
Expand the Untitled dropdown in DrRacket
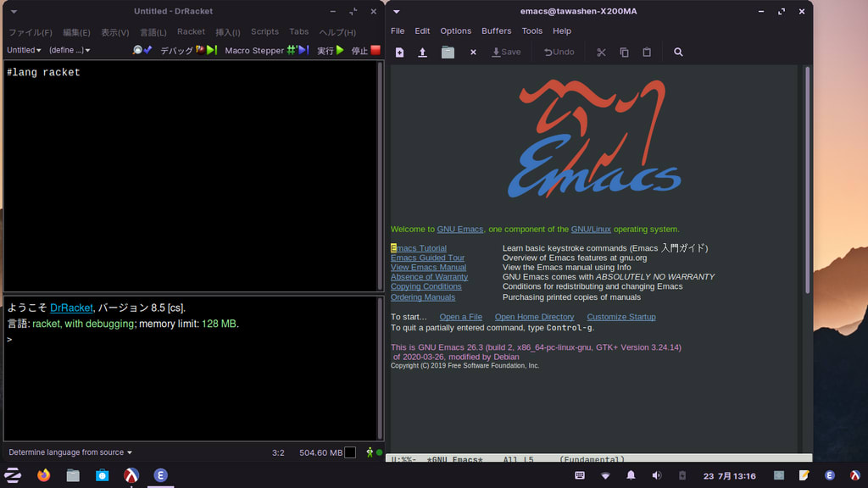click(24, 50)
